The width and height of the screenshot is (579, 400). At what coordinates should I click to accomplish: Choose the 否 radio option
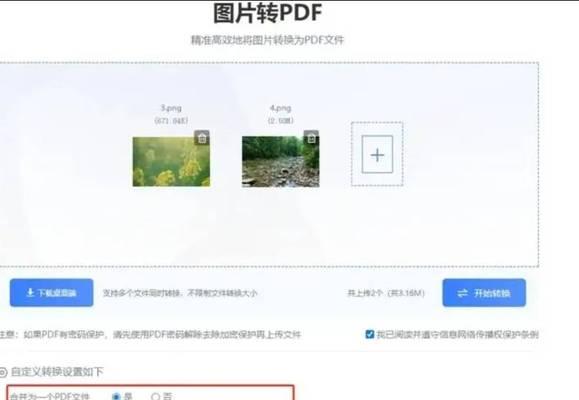point(156,396)
